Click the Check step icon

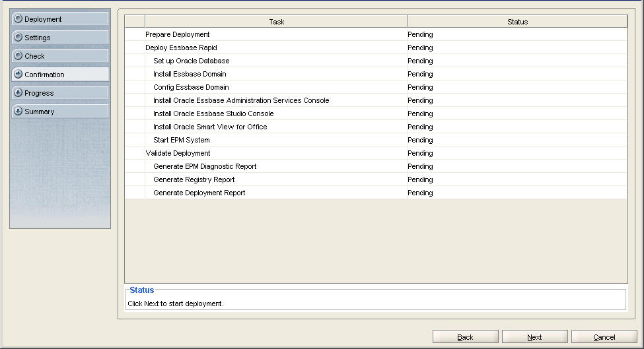18,55
